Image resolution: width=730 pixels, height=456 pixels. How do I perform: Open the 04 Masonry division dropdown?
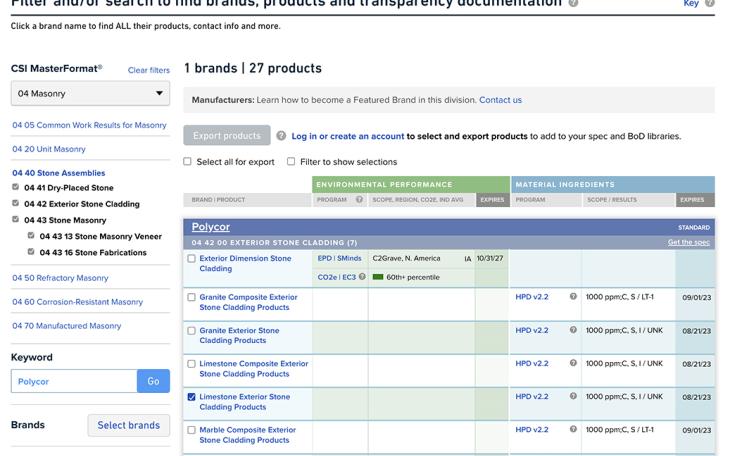(90, 93)
